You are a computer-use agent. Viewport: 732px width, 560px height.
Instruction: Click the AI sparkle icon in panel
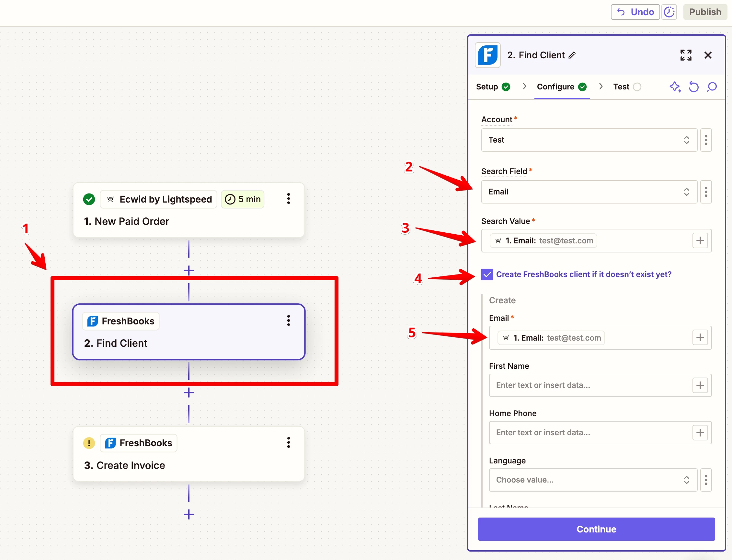click(x=675, y=87)
